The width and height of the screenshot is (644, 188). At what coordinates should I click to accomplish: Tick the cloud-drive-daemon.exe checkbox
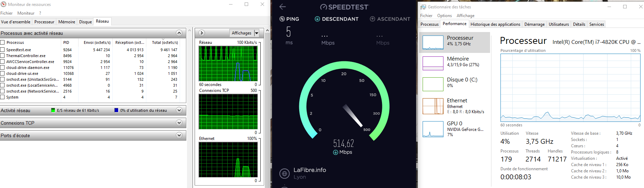pos(2,68)
